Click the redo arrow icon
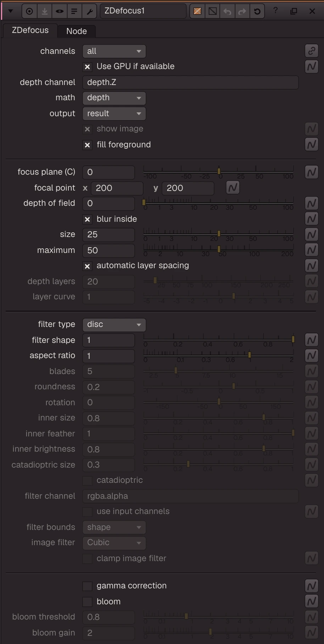The image size is (324, 644). click(242, 11)
